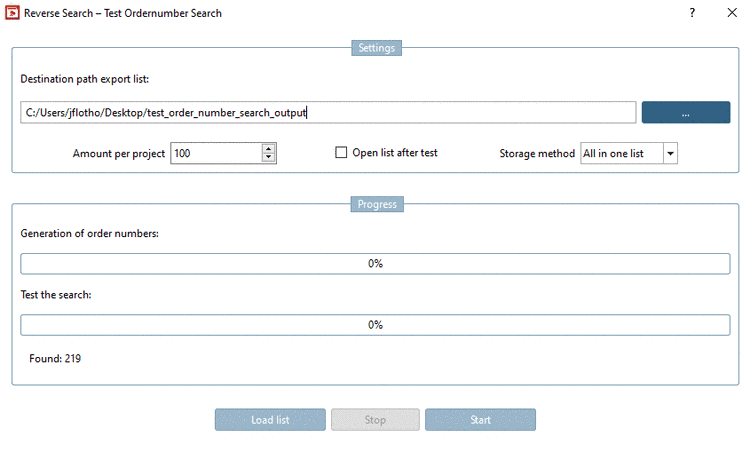Click the Progress group header
This screenshot has width=750, height=452.
point(375,204)
